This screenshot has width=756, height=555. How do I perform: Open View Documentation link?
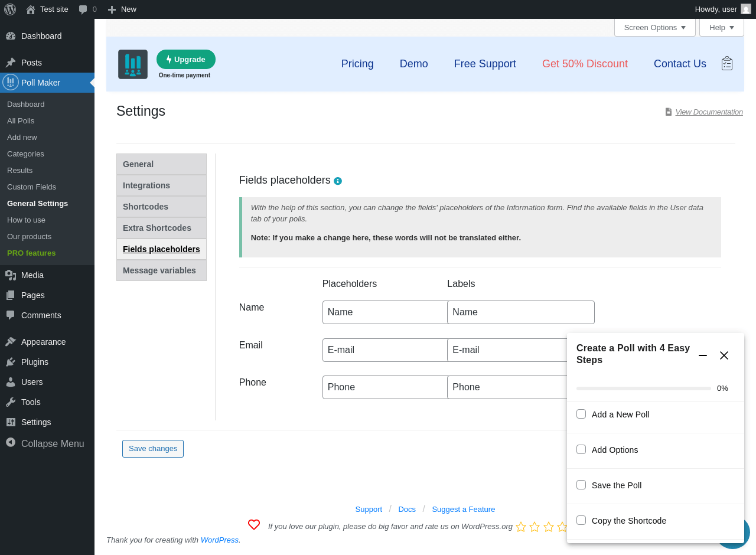coord(709,112)
